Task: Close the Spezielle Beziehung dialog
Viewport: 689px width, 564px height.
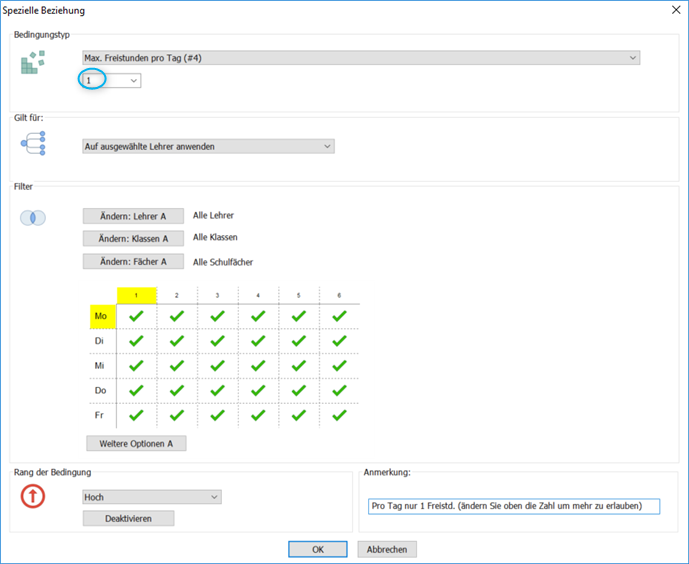Action: [x=676, y=10]
